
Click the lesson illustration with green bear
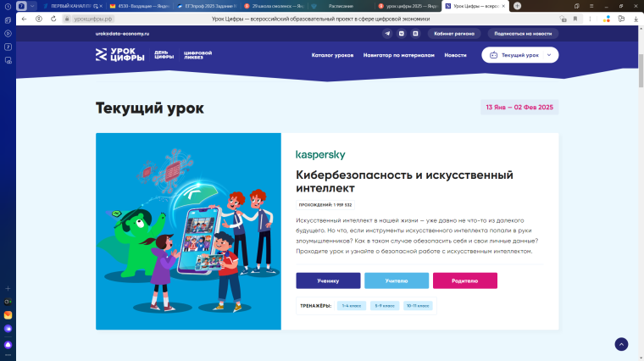pos(188,231)
